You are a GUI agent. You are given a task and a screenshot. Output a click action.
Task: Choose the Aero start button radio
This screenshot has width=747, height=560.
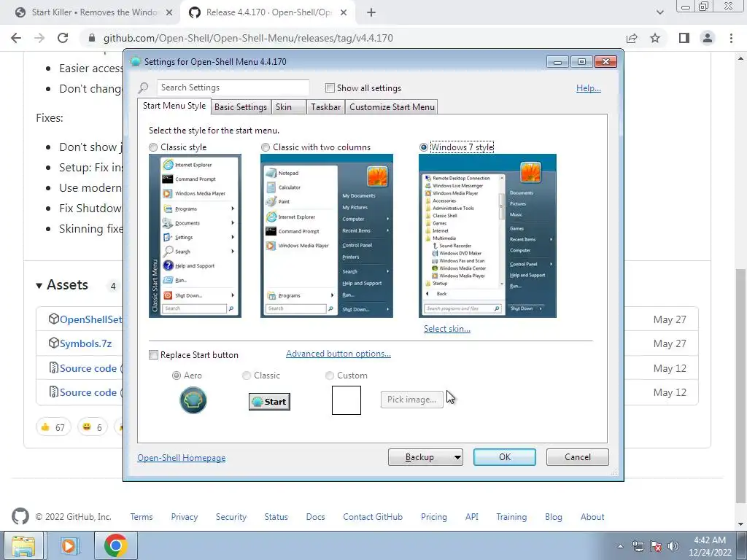coord(177,376)
